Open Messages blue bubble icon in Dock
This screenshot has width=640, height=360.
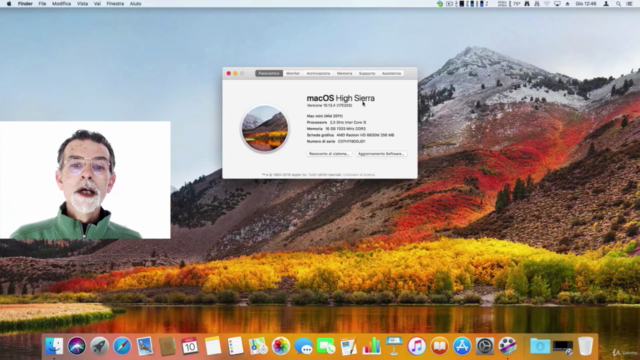(x=303, y=347)
